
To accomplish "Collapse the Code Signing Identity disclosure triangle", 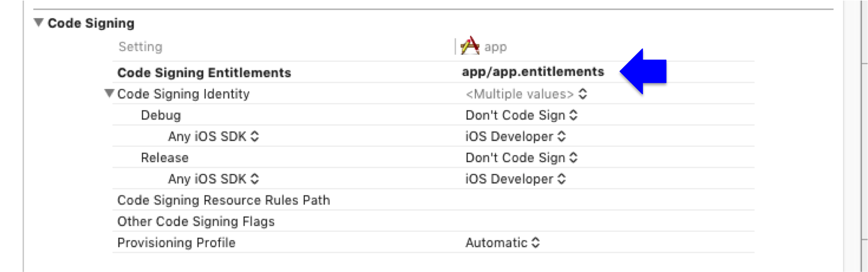I will [x=109, y=94].
